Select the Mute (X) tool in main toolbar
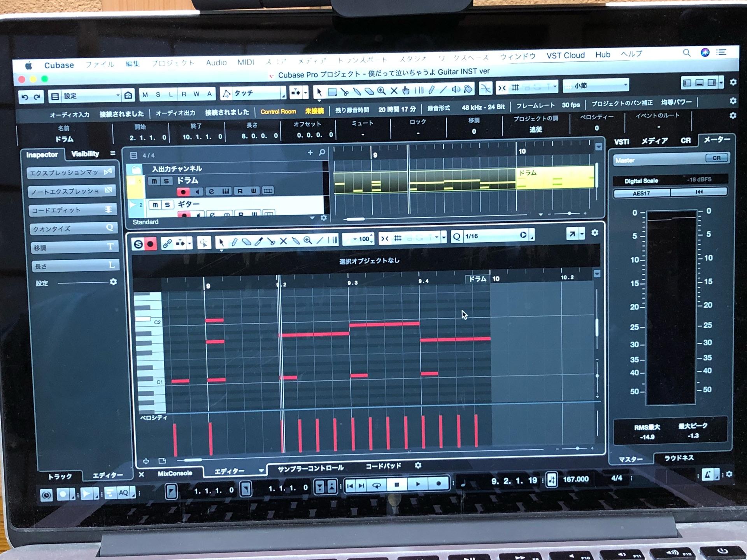747x560 pixels. [394, 91]
